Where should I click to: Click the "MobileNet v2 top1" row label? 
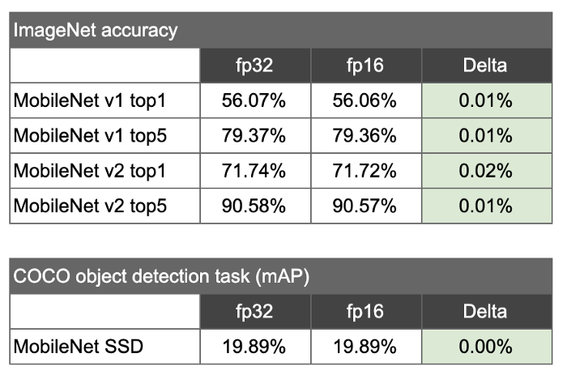[89, 171]
